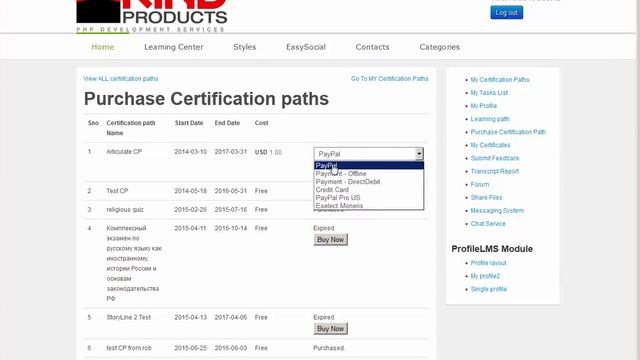Open Learning path sidebar link

coord(490,119)
